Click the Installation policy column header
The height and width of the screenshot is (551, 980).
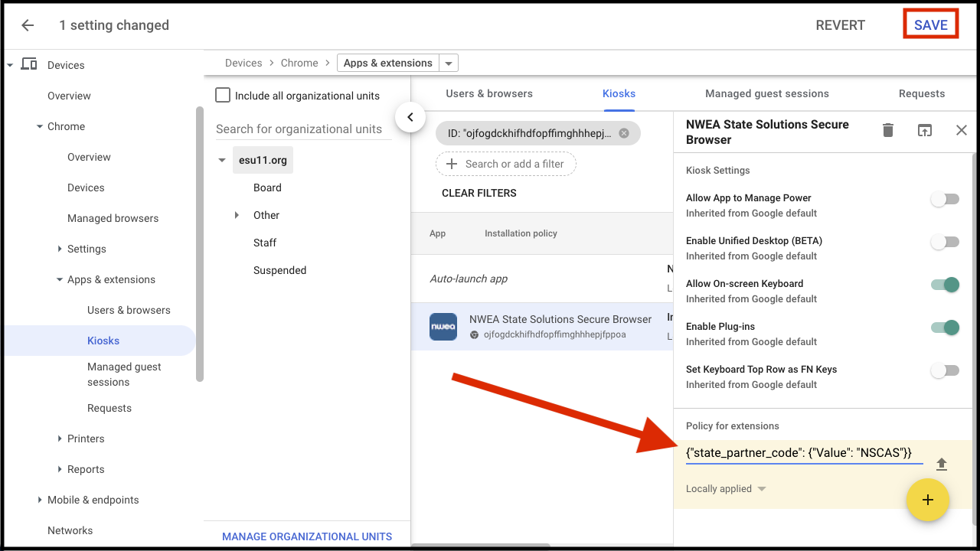click(521, 233)
